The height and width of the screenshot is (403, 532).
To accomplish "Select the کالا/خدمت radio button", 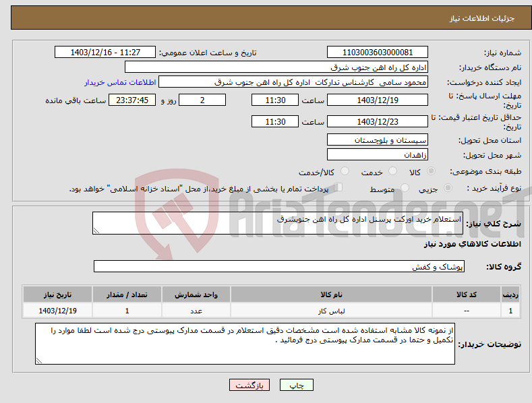I will (x=345, y=171).
